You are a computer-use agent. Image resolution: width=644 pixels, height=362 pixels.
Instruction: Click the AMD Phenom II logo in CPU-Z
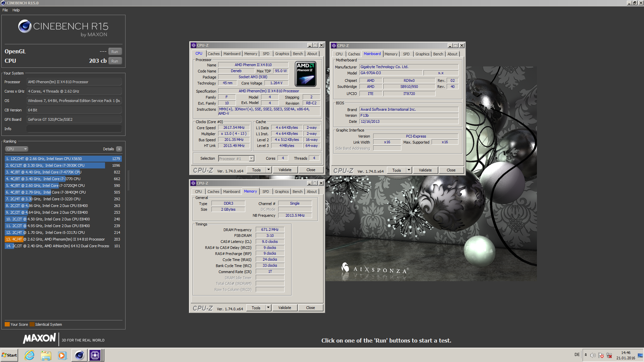click(x=305, y=74)
